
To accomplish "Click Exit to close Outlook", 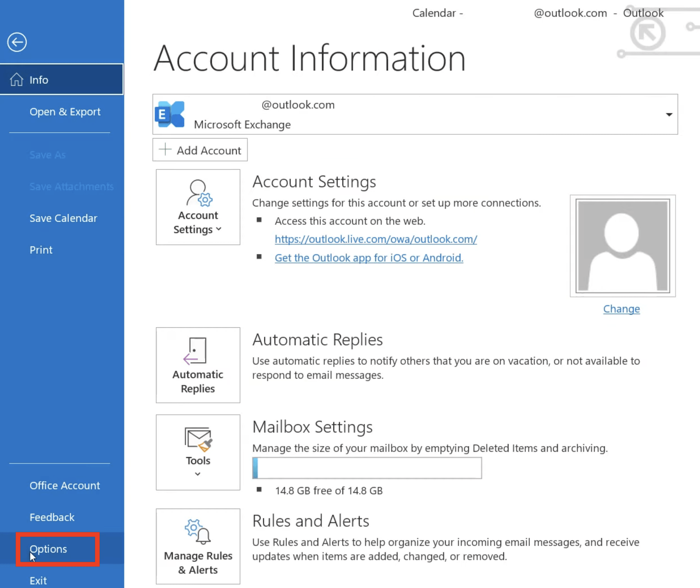I will 38,580.
